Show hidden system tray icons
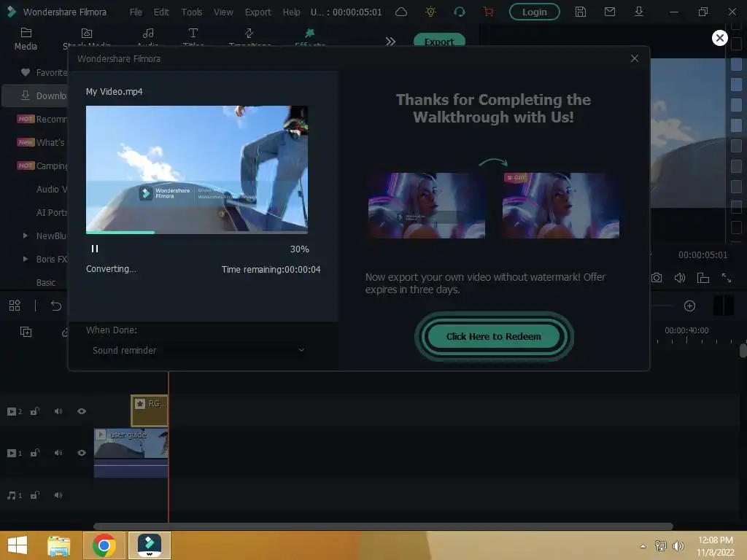 (643, 546)
